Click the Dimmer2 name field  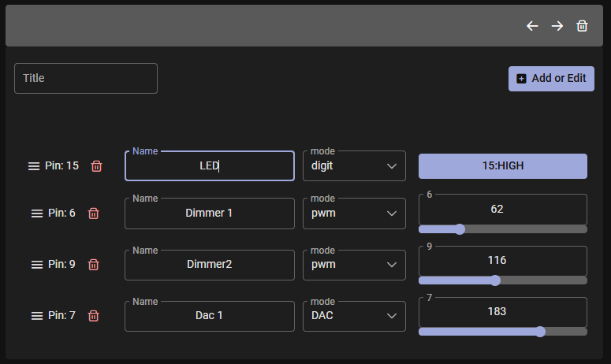coord(209,265)
